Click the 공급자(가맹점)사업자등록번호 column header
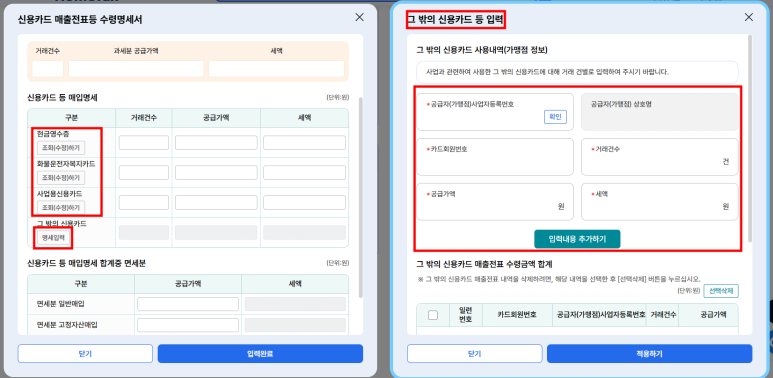 point(599,314)
